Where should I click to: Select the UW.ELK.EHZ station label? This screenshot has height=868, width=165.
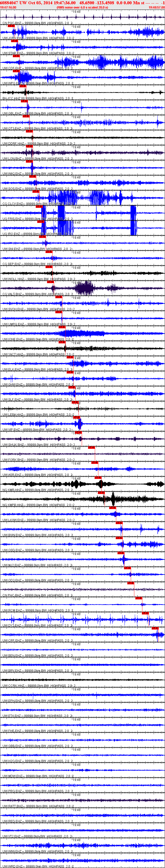coord(37,370)
